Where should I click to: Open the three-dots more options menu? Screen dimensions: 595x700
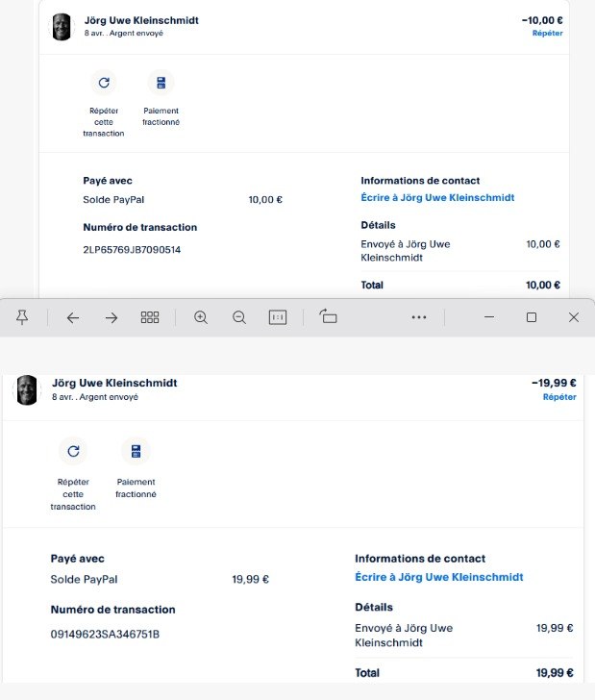pyautogui.click(x=419, y=317)
